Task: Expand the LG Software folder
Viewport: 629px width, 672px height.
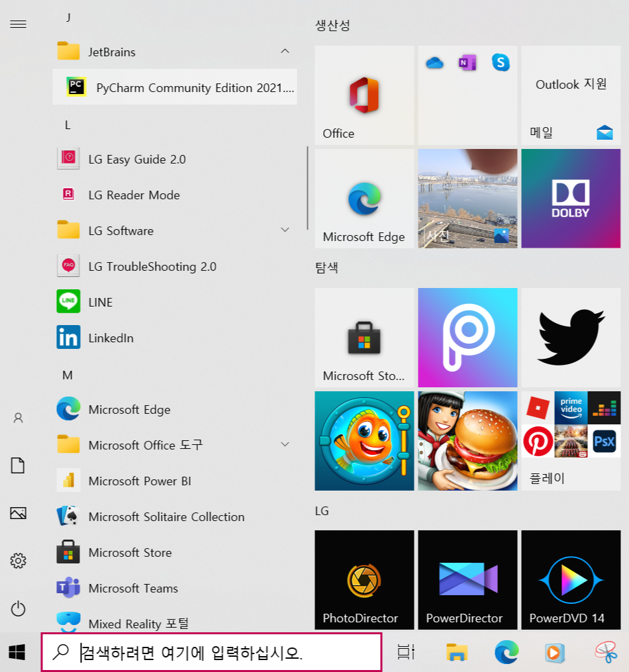Action: 175,230
